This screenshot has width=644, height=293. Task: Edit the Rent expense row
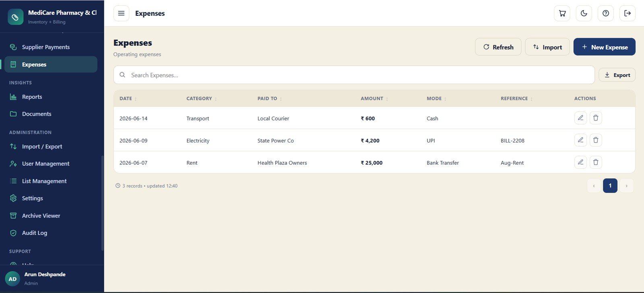tap(580, 162)
